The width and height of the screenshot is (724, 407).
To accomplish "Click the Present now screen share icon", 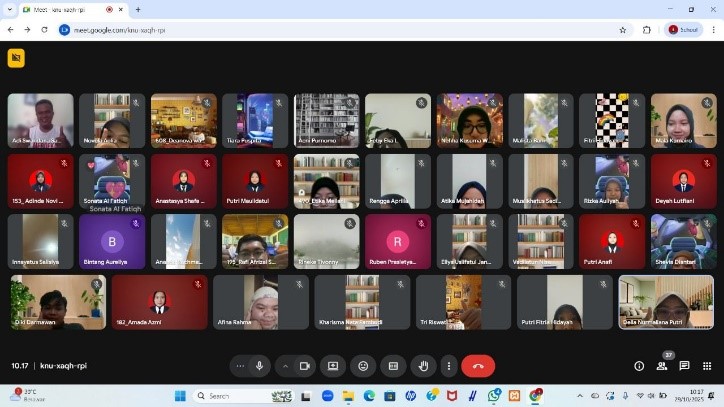I will pos(333,366).
